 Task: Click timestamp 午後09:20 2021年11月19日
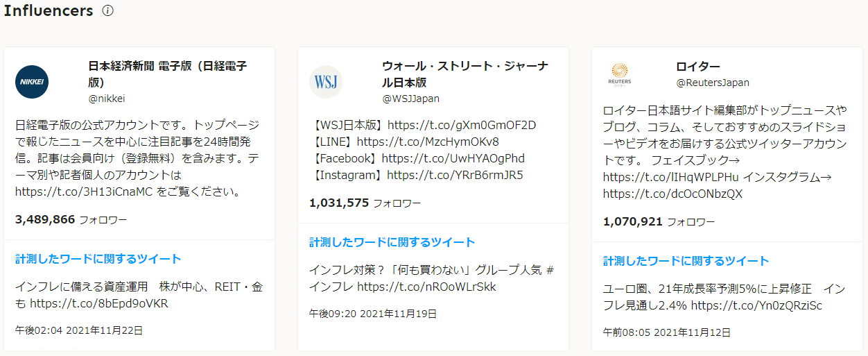tap(373, 314)
